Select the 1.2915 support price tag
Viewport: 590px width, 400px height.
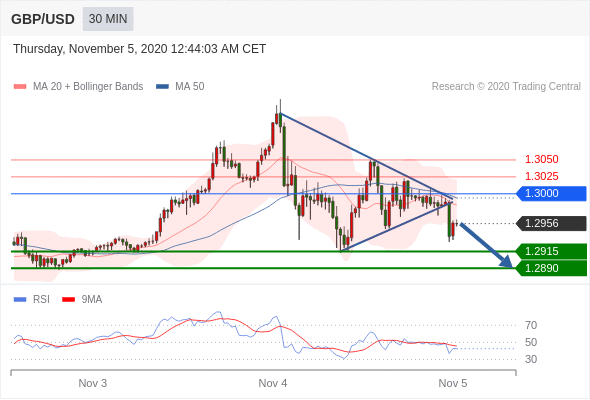point(551,251)
